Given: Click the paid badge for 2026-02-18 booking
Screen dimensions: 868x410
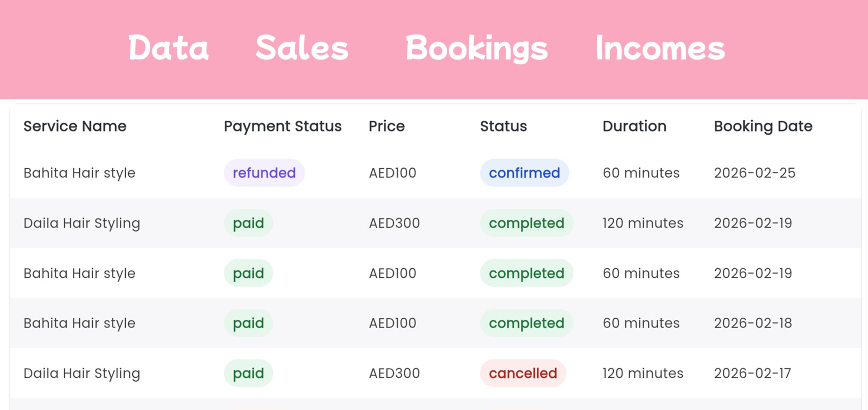Looking at the screenshot, I should click(249, 323).
